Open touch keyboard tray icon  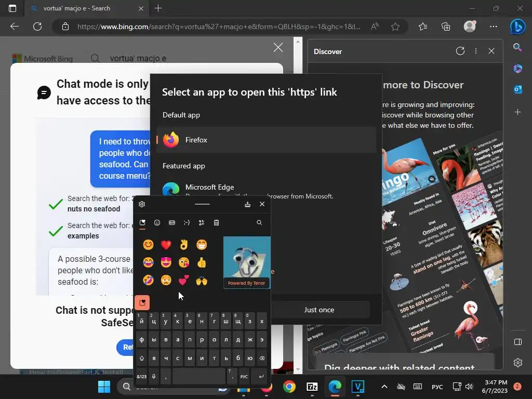click(x=418, y=387)
